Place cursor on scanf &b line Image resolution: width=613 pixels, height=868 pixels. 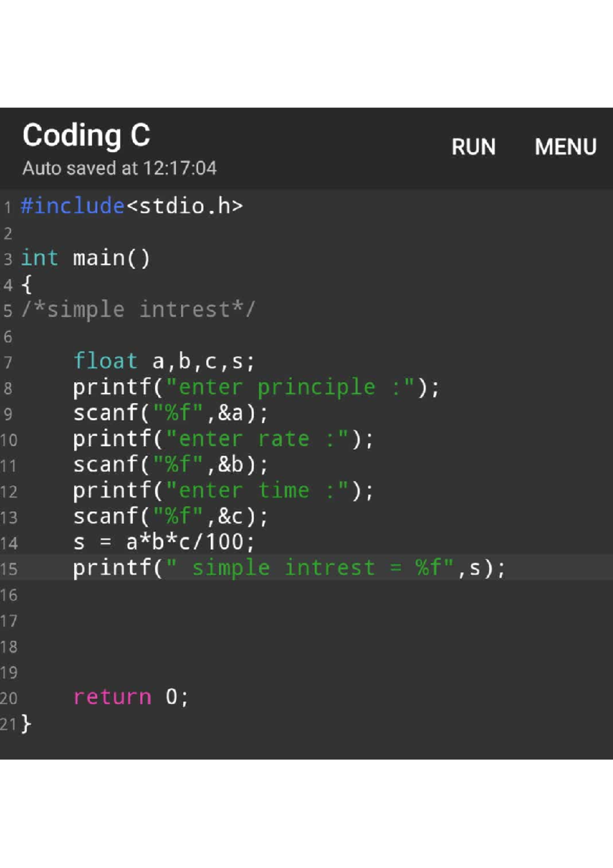[170, 465]
